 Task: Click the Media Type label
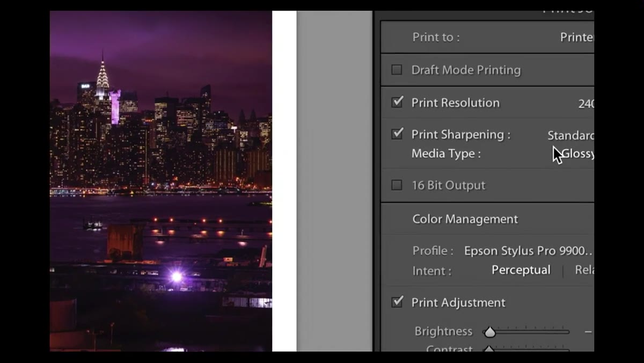[446, 154]
